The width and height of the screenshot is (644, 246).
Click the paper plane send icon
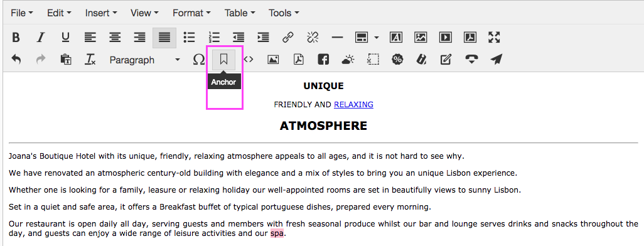point(496,60)
